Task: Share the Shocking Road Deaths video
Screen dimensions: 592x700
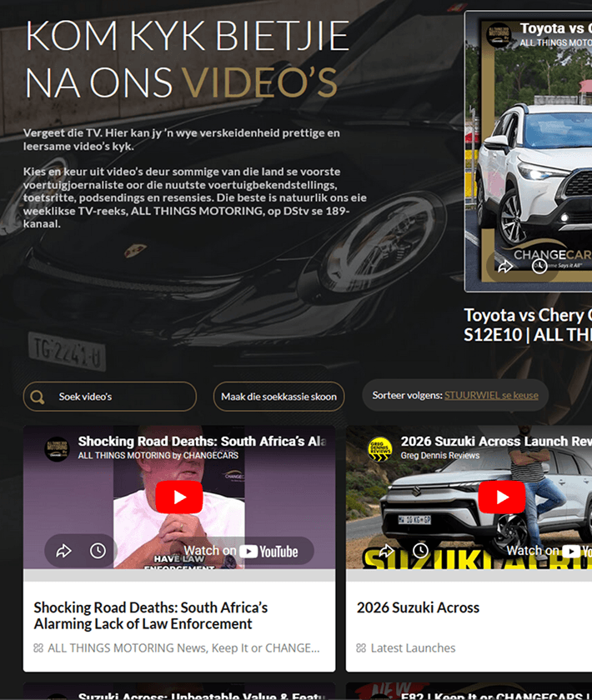Action: tap(64, 551)
